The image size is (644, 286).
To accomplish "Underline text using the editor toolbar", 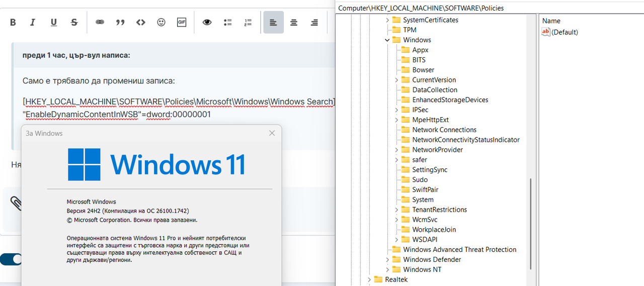I will [54, 23].
